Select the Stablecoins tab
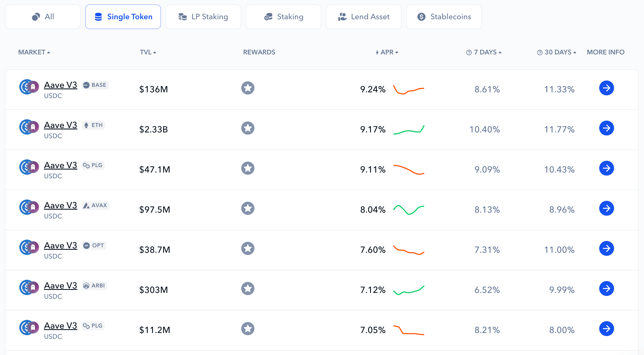644x355 pixels. (x=444, y=17)
